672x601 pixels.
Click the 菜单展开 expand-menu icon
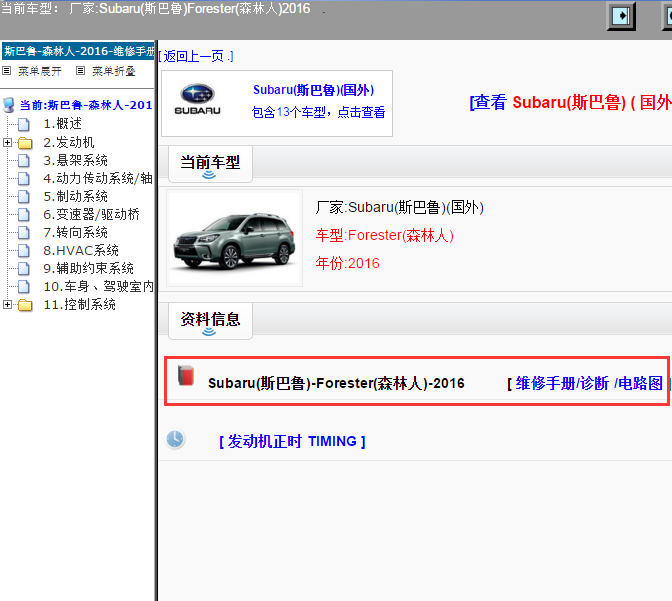(6, 71)
